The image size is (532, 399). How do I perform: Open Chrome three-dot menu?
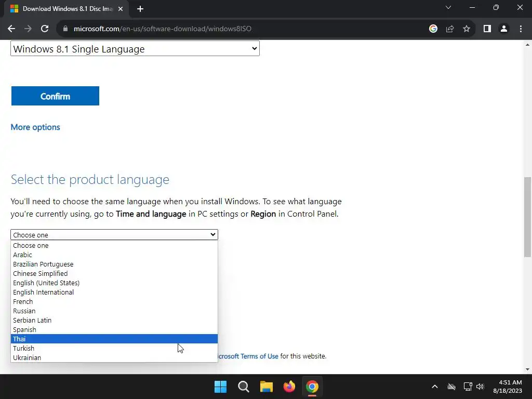coord(521,29)
